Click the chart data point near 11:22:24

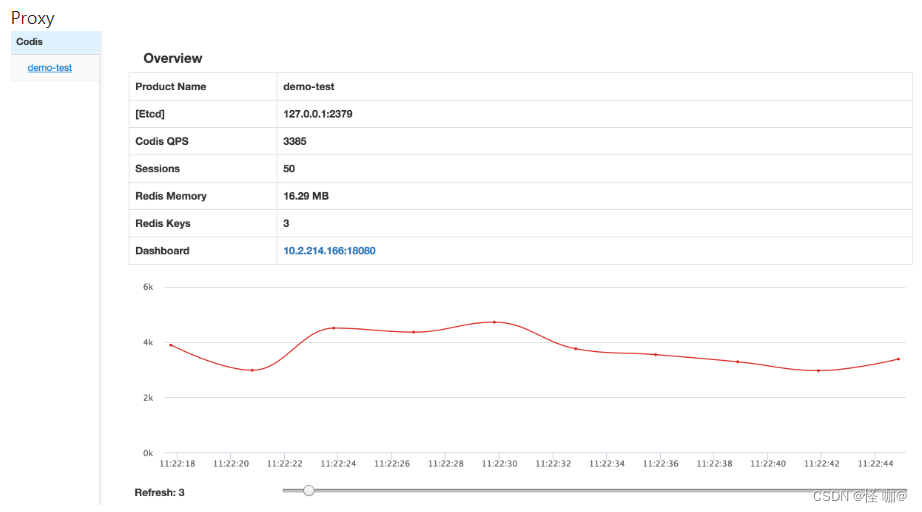point(333,328)
